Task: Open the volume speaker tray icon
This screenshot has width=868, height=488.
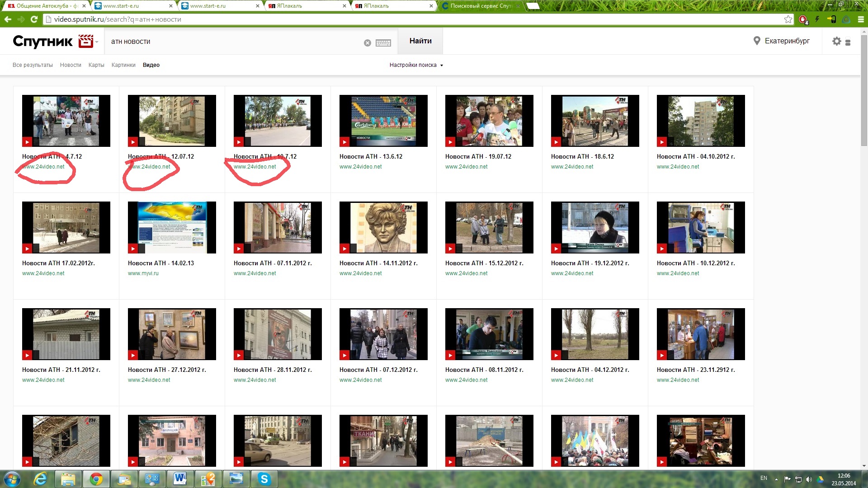Action: (809, 479)
